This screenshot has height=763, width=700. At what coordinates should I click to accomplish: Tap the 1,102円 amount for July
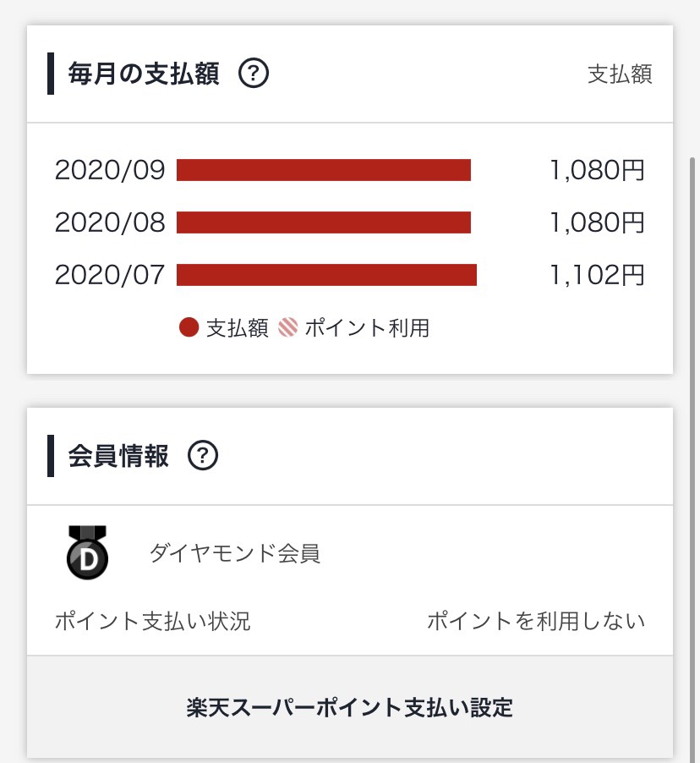pos(597,275)
